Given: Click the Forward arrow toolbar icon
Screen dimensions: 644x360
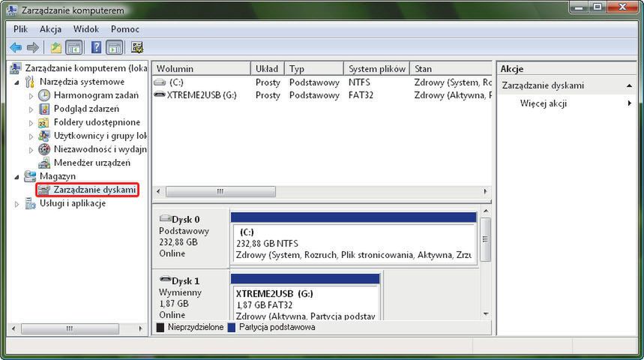Looking at the screenshot, I should point(32,48).
